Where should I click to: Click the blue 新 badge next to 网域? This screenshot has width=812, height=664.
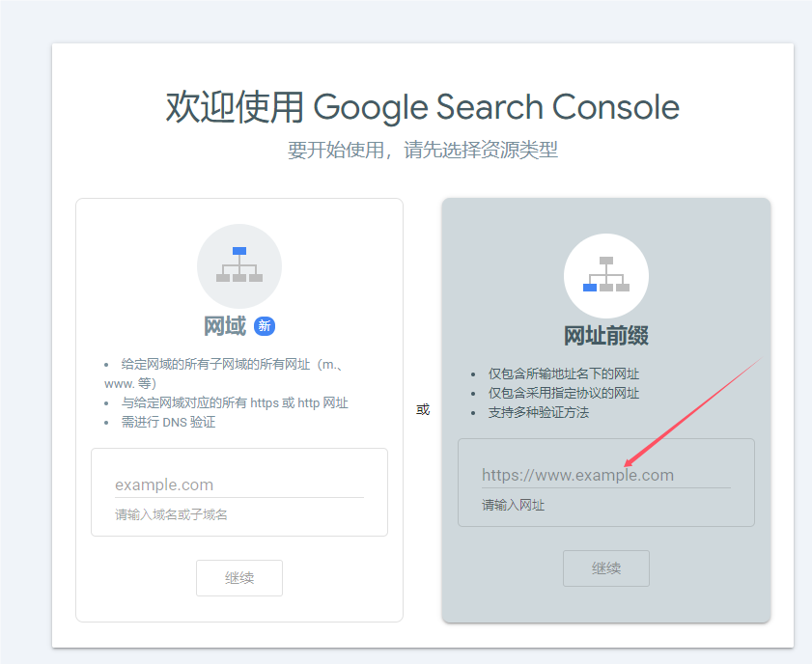click(x=265, y=326)
